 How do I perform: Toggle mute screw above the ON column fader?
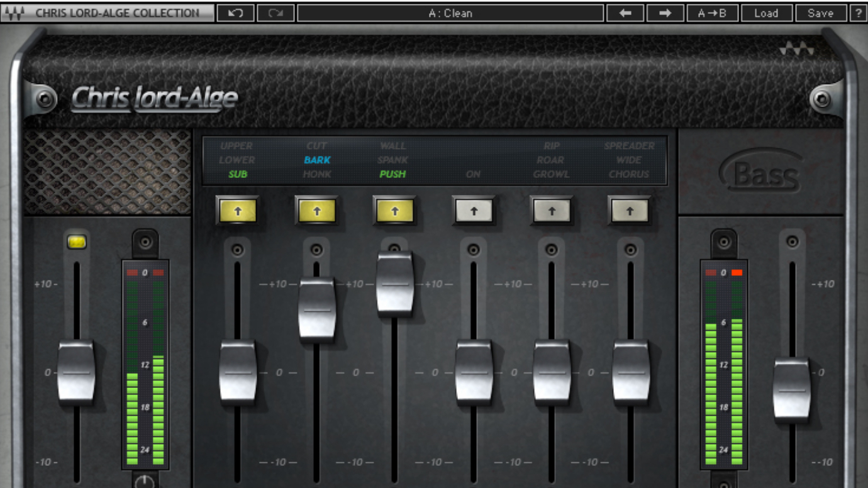tap(473, 250)
